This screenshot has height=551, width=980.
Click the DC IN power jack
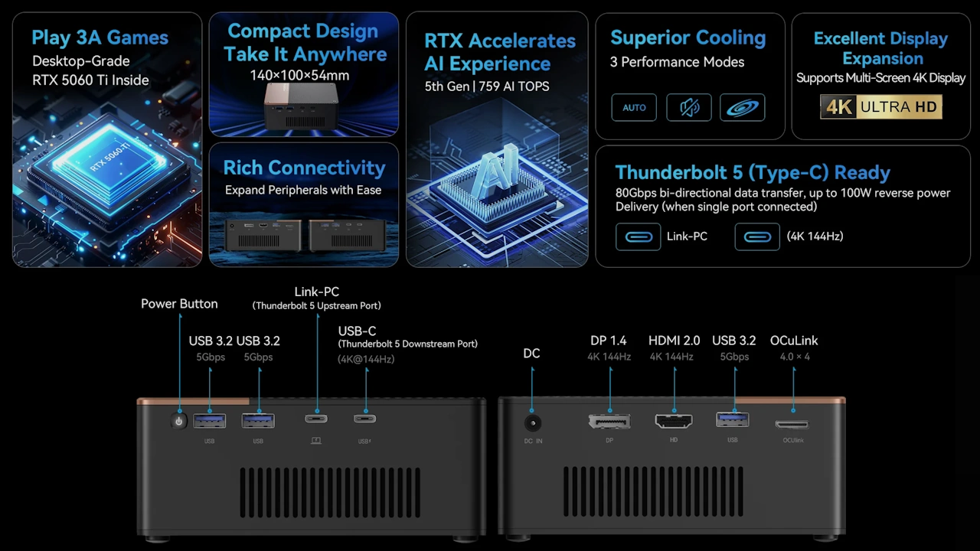tap(532, 423)
